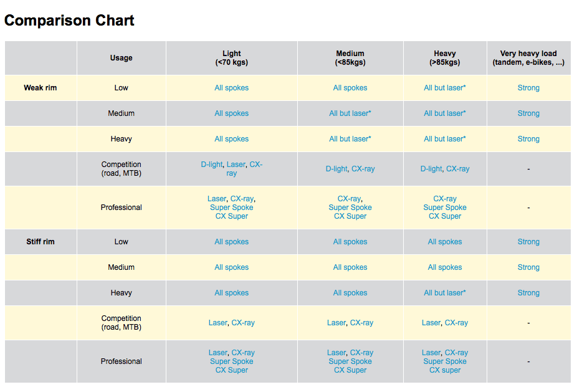The width and height of the screenshot is (577, 392).
Task: Open CX-ray in Stiff rim Competition Heavy cell
Action: 456,323
